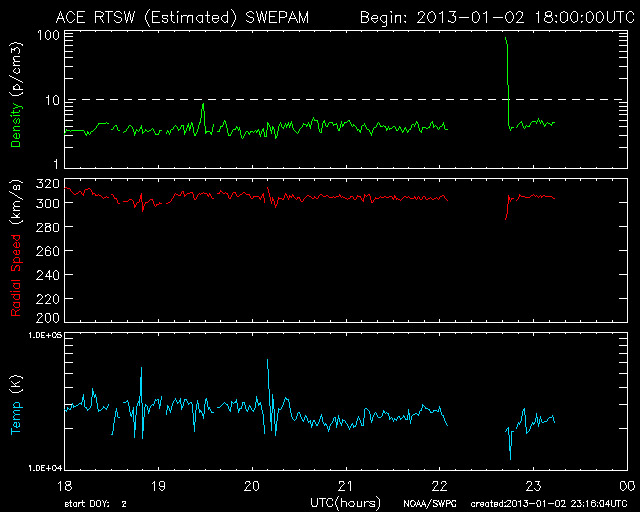Click the '100' density axis value
This screenshot has width=640, height=512.
48,35
